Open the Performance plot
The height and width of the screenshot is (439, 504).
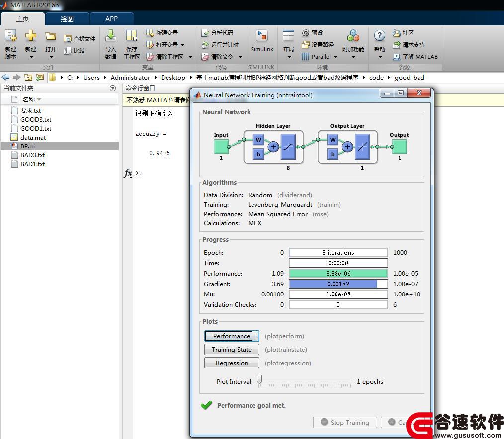click(x=232, y=336)
